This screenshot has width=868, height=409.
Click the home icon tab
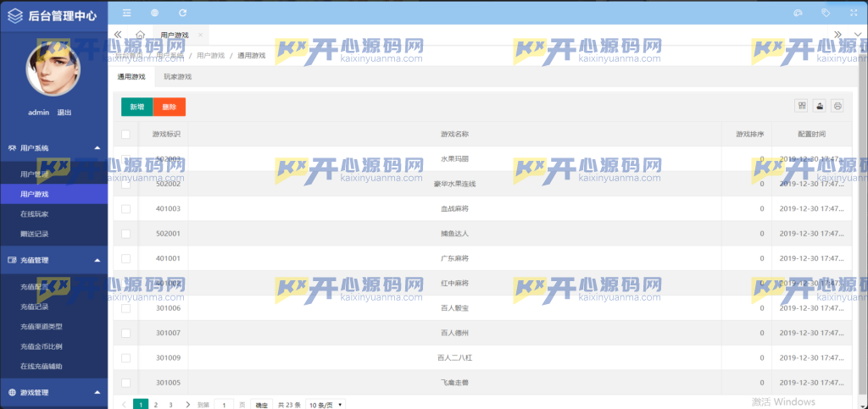(x=140, y=35)
